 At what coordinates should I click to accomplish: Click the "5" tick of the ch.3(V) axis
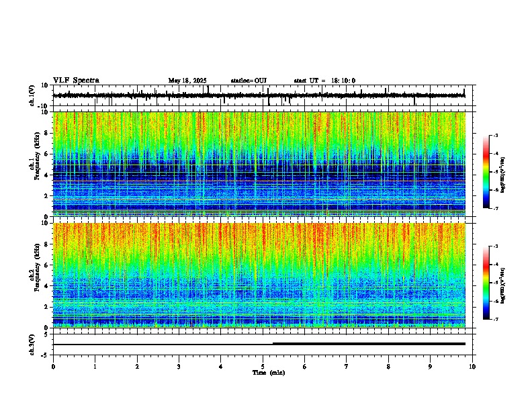pos(46,334)
